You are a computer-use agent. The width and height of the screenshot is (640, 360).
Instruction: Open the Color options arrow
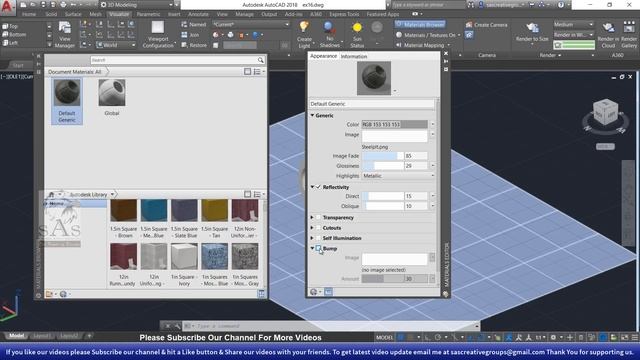pyautogui.click(x=432, y=124)
